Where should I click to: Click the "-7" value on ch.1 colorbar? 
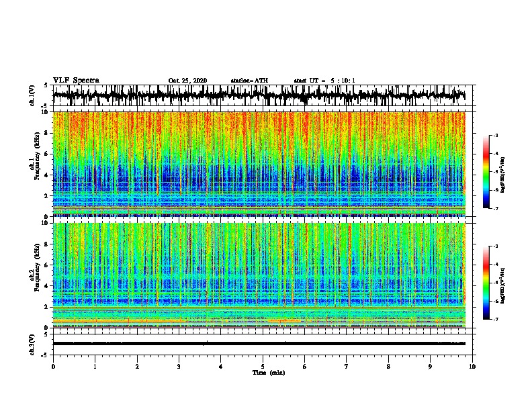pos(495,208)
